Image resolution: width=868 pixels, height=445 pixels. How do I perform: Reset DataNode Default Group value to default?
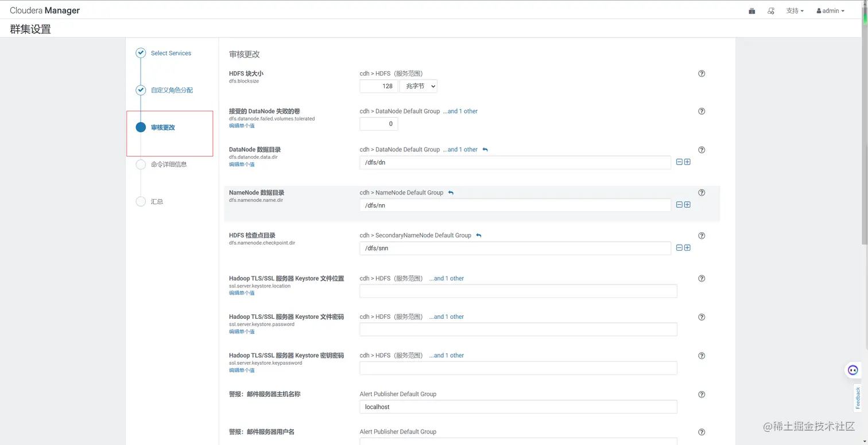click(x=485, y=150)
